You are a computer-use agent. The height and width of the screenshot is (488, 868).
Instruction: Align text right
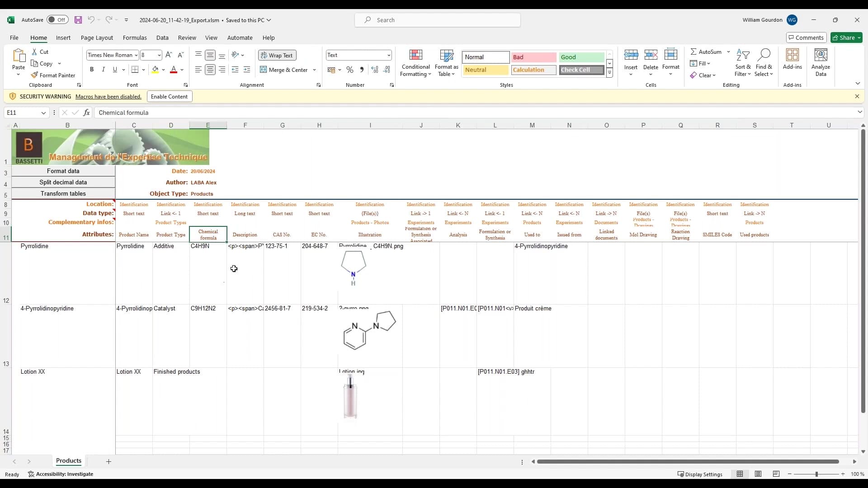pyautogui.click(x=222, y=70)
